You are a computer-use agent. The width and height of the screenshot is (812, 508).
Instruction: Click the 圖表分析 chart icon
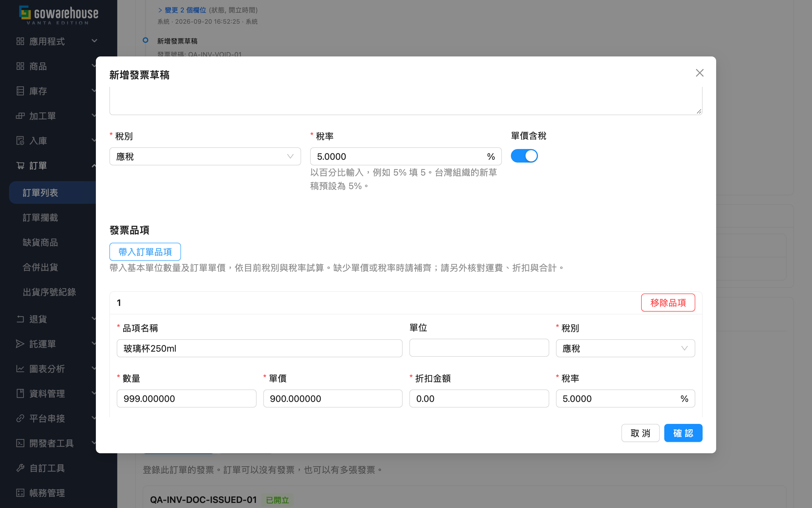tap(20, 369)
